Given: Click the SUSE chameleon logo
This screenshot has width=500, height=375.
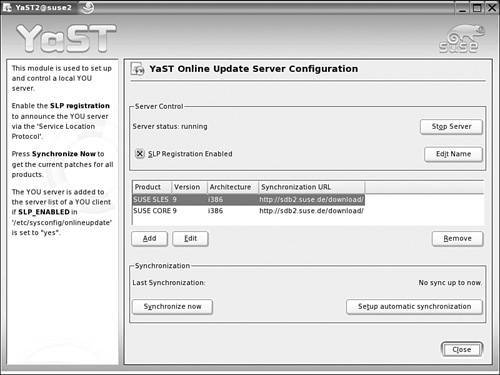Looking at the screenshot, I should [461, 39].
